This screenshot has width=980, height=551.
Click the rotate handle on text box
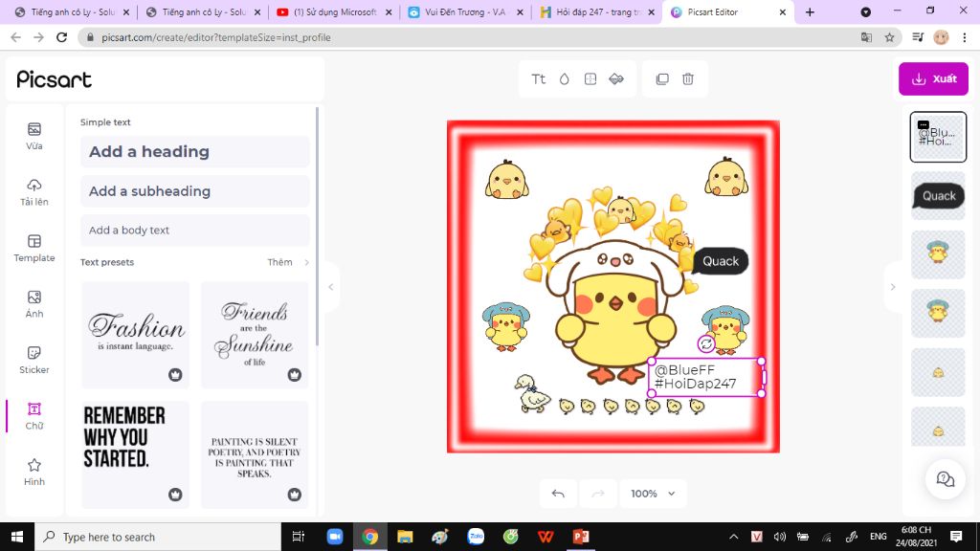[x=706, y=343]
